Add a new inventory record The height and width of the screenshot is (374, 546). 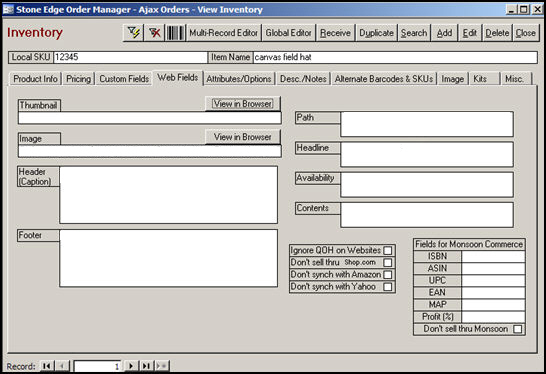click(x=444, y=33)
